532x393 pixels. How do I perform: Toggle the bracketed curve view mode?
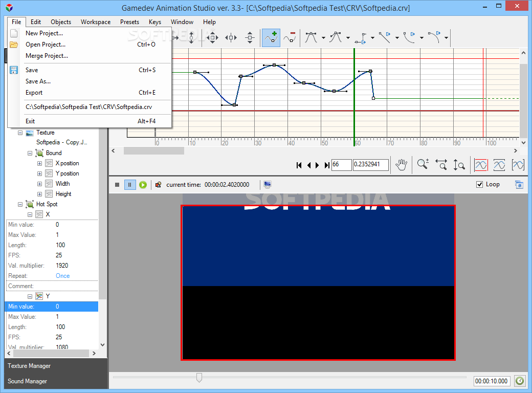click(518, 165)
